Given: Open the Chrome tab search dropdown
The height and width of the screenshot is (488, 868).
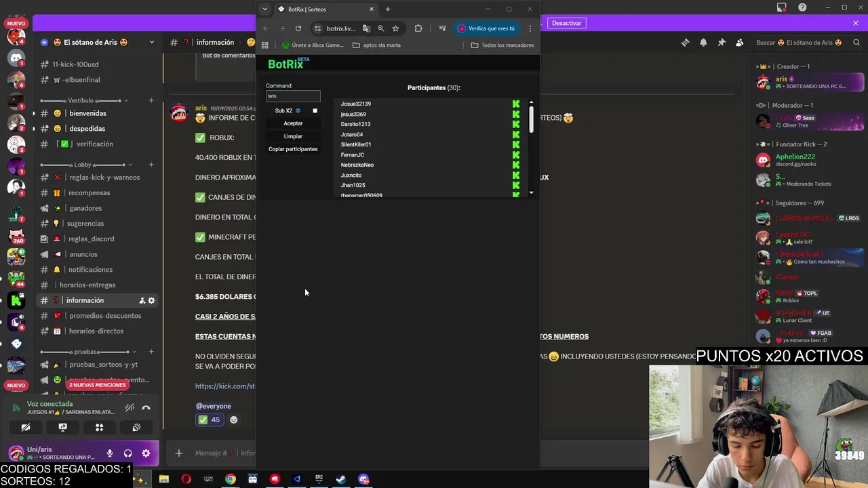Looking at the screenshot, I should [264, 9].
